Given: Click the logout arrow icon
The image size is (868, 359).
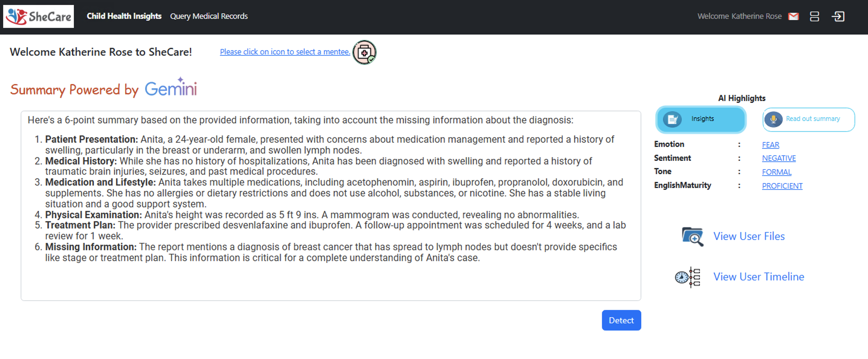Looking at the screenshot, I should [838, 16].
